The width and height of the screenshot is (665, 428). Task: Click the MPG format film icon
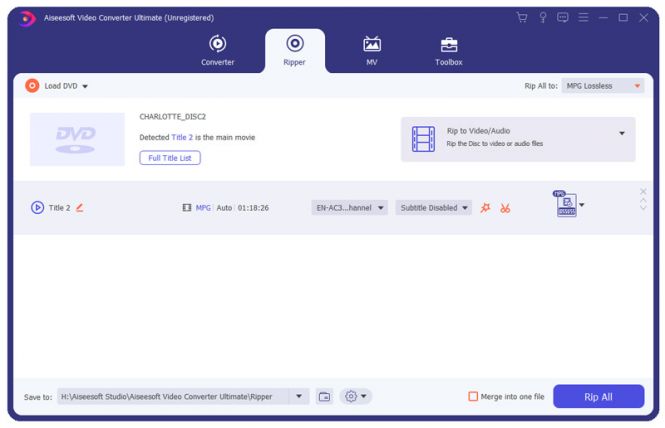coord(187,207)
